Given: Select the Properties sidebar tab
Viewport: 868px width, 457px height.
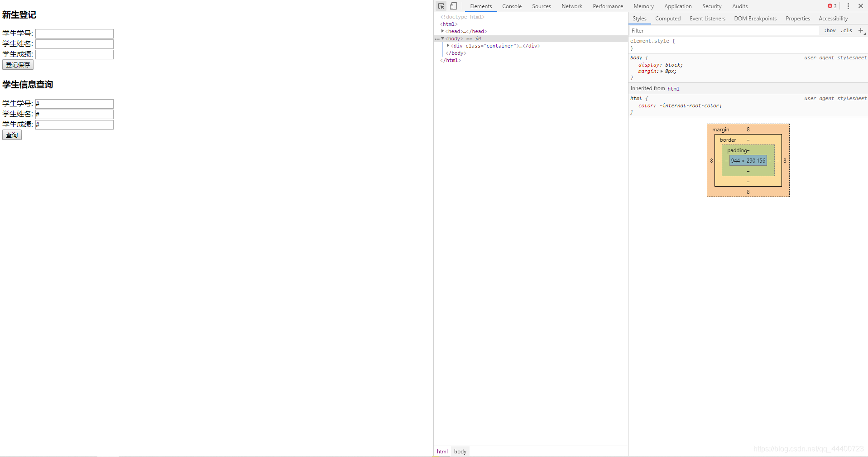Looking at the screenshot, I should pos(798,19).
